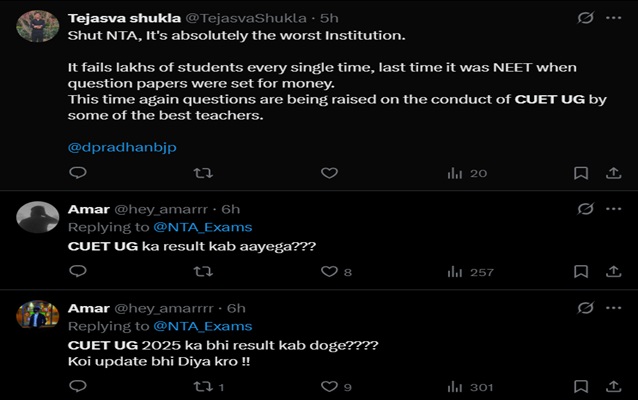Open @NTA_Exams link in first reply

(x=203, y=227)
